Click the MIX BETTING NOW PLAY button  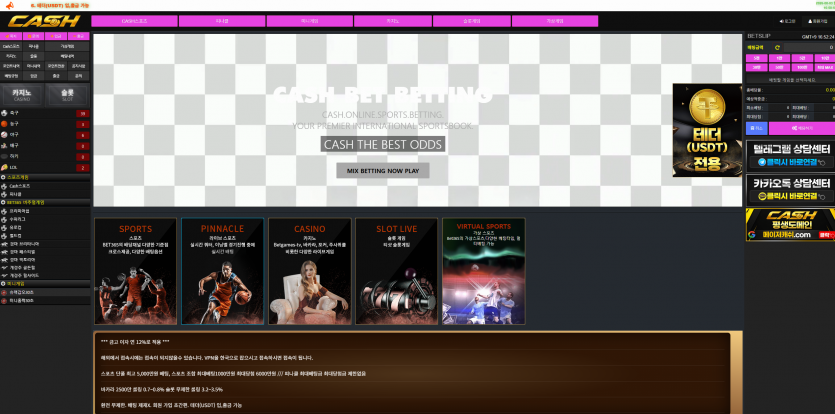click(383, 171)
